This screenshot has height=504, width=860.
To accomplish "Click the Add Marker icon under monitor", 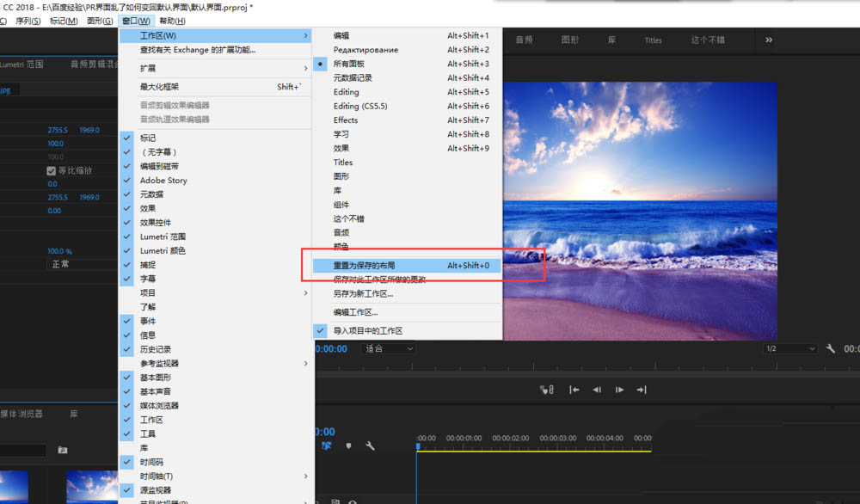I will [x=546, y=390].
